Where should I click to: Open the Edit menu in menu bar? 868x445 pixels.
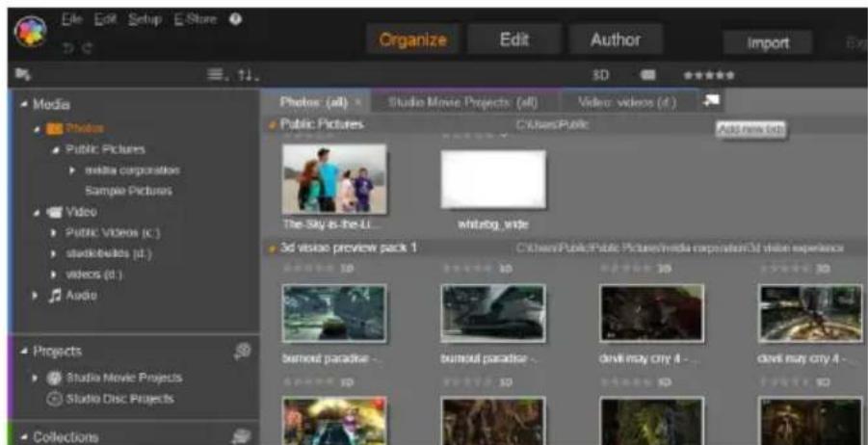(x=103, y=19)
